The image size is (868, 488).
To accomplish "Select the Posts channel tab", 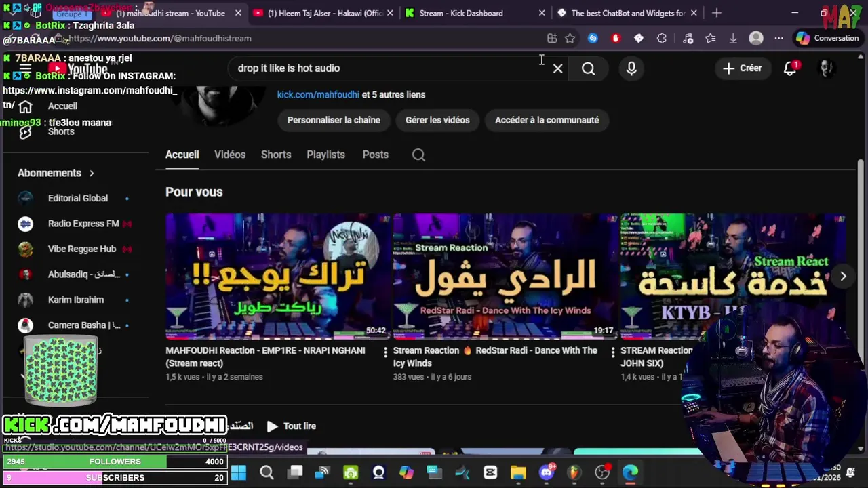I will [375, 155].
